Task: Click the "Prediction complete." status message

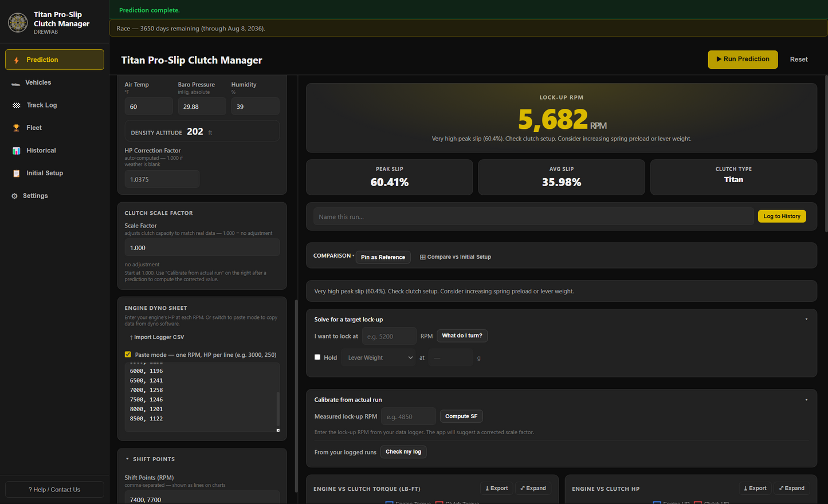Action: [150, 10]
